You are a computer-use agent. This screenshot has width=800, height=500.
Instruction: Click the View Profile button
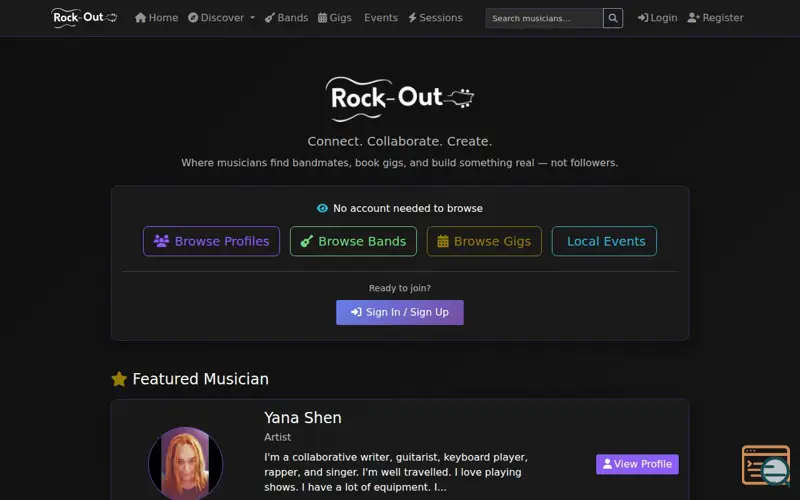[x=637, y=464]
